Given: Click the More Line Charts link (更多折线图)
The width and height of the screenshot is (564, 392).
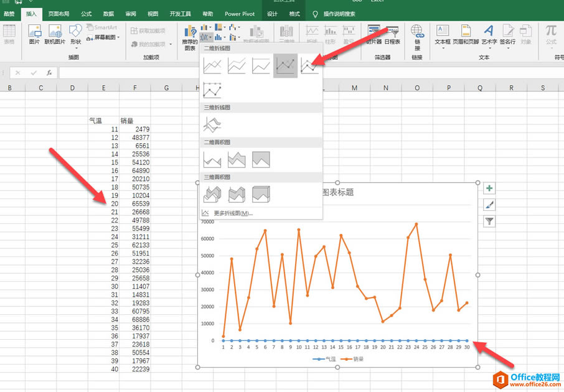Looking at the screenshot, I should [x=232, y=213].
